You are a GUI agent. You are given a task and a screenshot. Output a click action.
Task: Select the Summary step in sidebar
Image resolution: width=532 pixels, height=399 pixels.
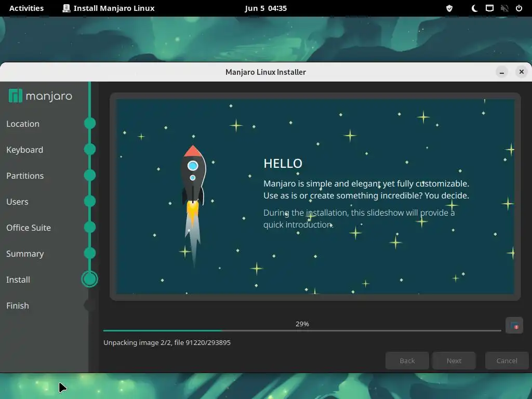[25, 254]
